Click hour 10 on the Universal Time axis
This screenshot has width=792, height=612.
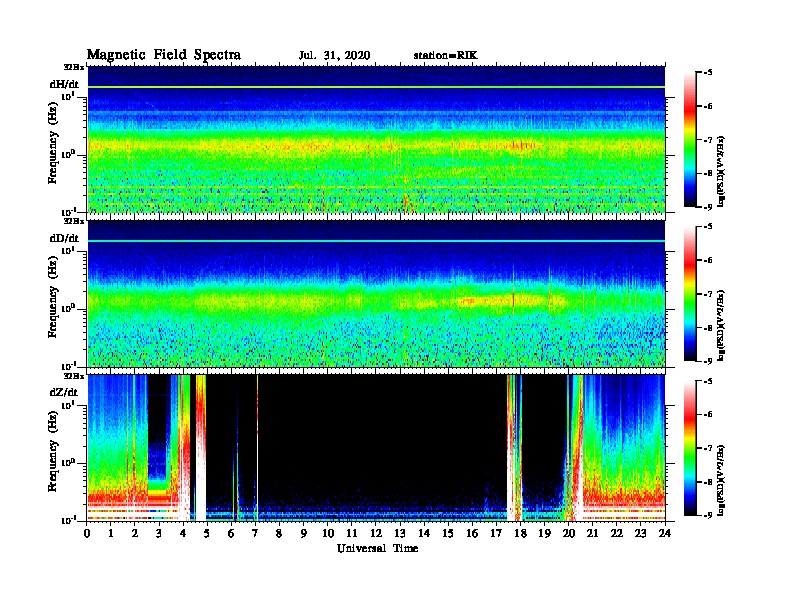pos(328,533)
